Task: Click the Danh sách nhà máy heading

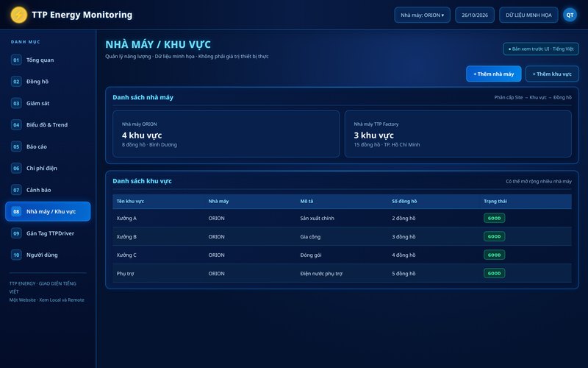Action: pyautogui.click(x=143, y=98)
